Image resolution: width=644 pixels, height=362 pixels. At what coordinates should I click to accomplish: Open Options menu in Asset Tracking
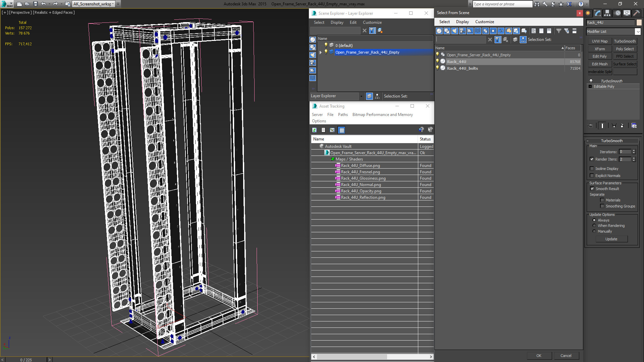319,121
